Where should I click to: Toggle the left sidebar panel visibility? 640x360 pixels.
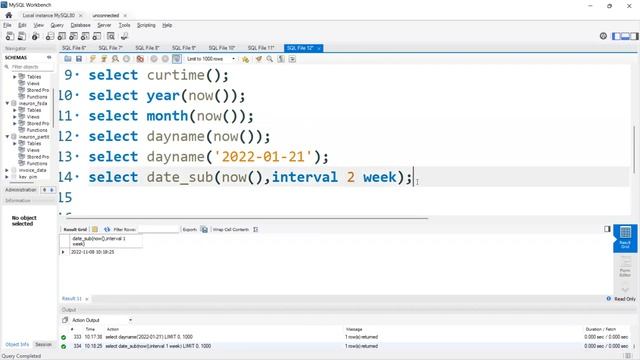[x=616, y=36]
